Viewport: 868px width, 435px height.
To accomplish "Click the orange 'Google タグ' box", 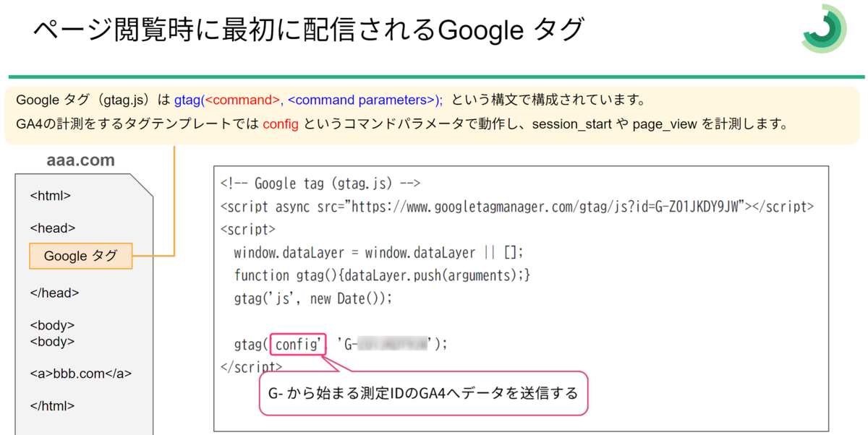I will point(80,256).
